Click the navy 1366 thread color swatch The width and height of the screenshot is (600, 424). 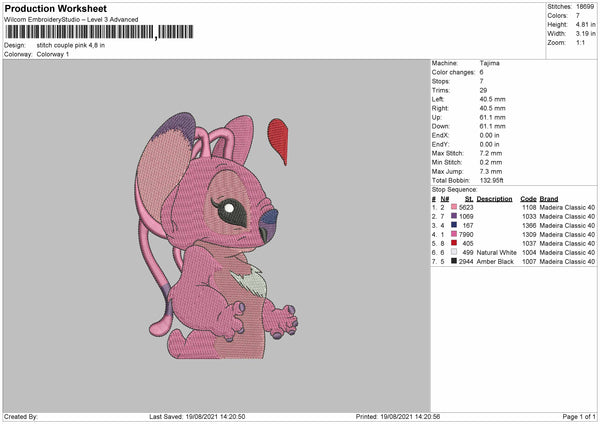pyautogui.click(x=454, y=225)
